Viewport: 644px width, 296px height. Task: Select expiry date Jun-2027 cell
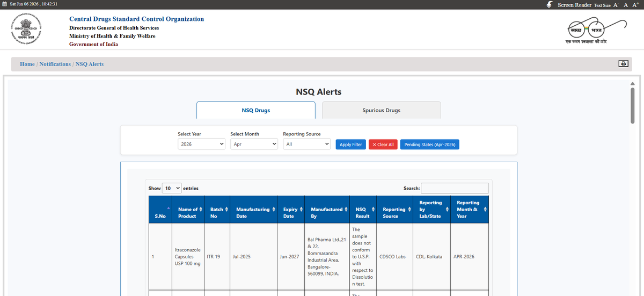click(x=290, y=257)
